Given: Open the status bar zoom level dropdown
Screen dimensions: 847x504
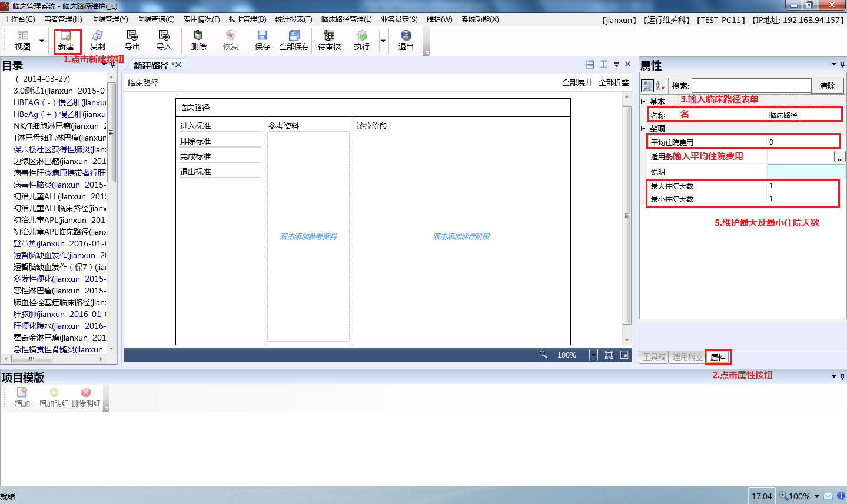Looking at the screenshot, I should coord(816,496).
